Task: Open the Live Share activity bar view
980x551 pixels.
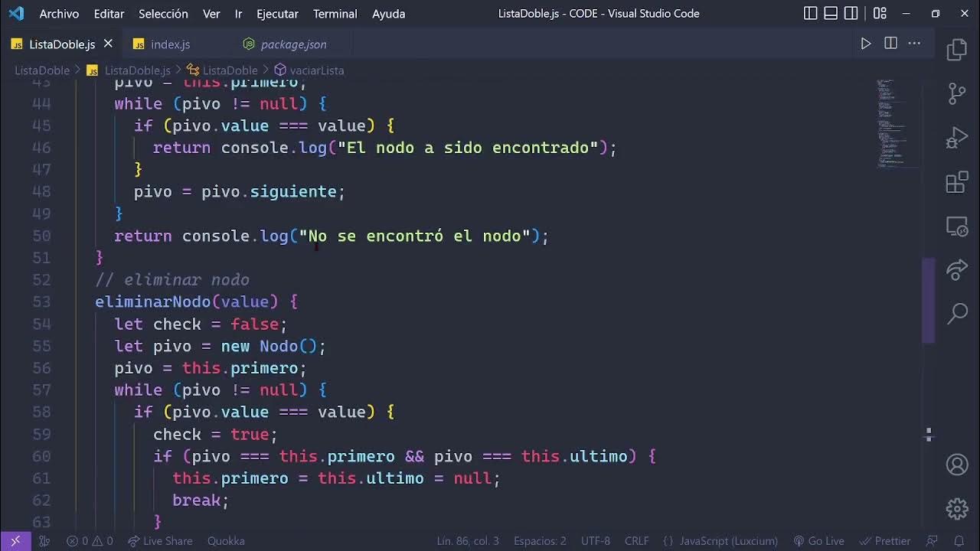Action: click(957, 269)
